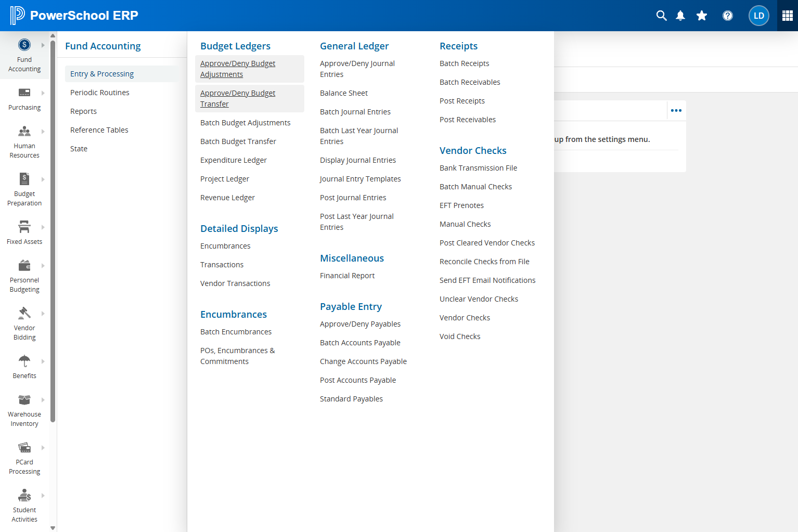The image size is (798, 532).
Task: Click the PowerSchool ERP logo
Action: click(74, 16)
